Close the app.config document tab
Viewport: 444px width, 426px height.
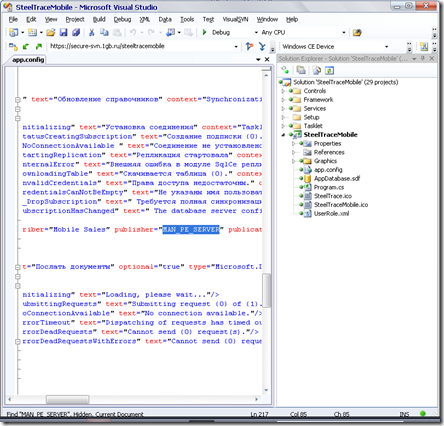pyautogui.click(x=267, y=59)
